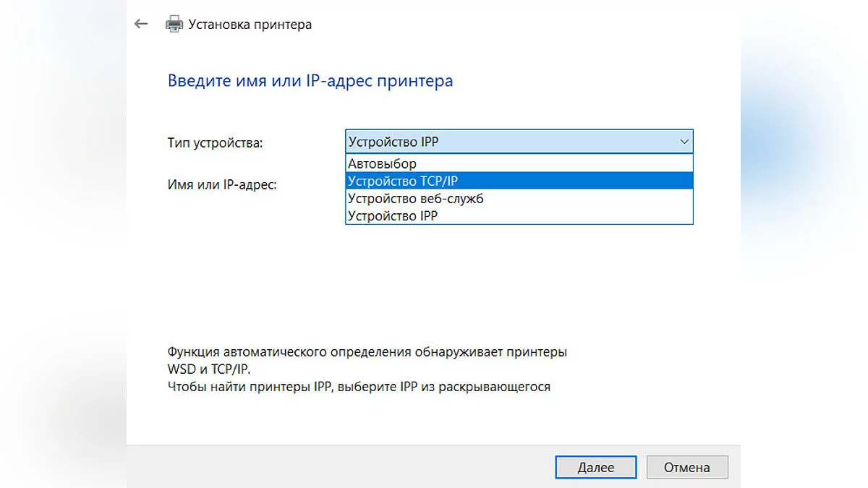Click the WSD и TCP/IP help text line

pos(209,369)
